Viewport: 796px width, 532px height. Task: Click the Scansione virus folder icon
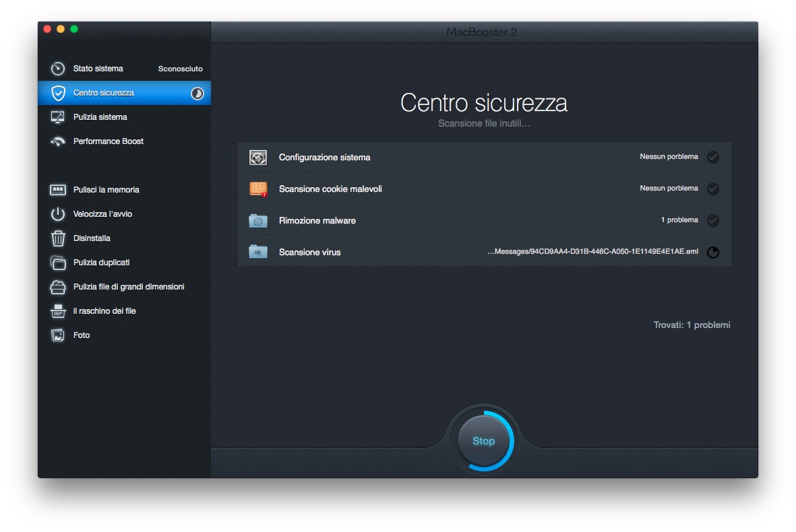point(258,252)
